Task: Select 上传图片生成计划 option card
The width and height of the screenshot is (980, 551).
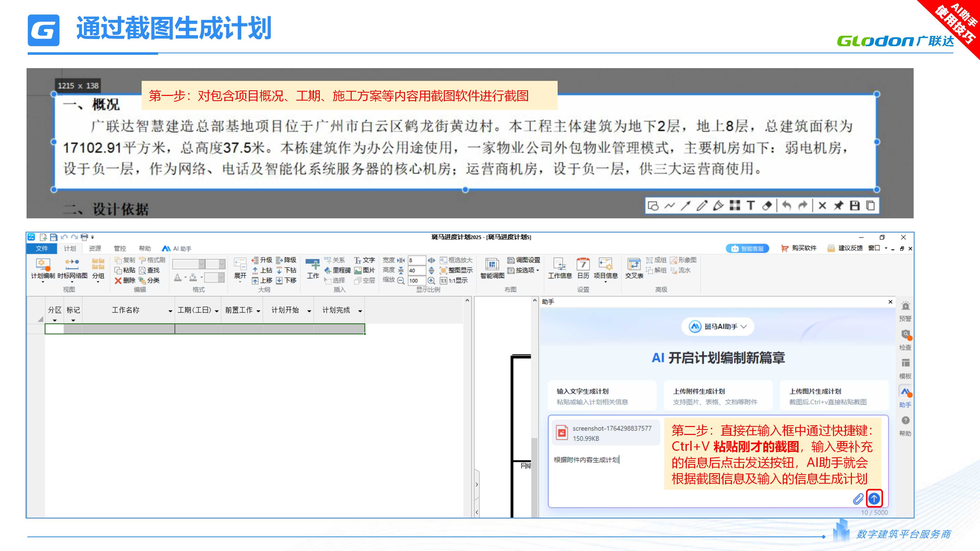Action: point(833,396)
